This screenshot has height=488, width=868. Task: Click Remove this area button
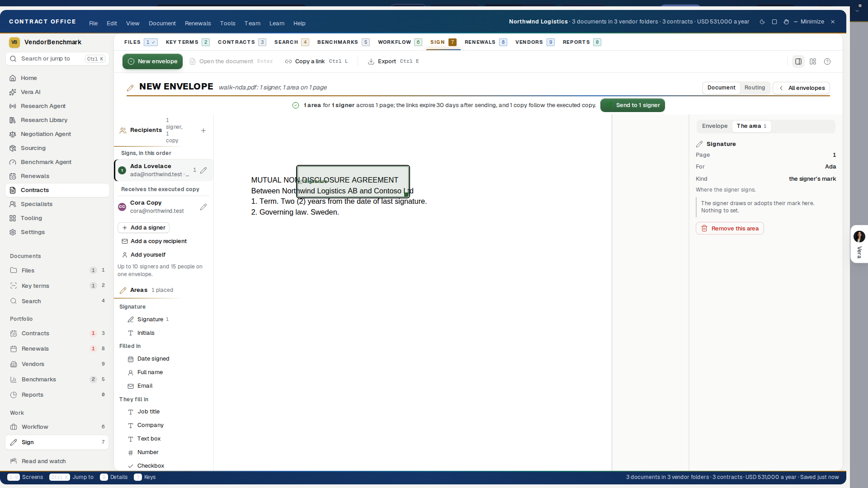click(x=730, y=229)
